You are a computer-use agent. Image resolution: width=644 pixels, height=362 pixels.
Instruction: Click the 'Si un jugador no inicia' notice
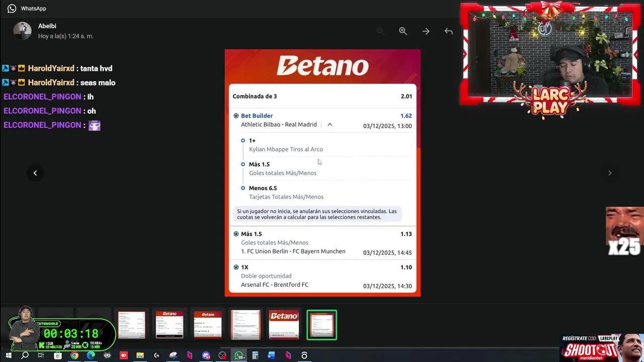pyautogui.click(x=318, y=214)
